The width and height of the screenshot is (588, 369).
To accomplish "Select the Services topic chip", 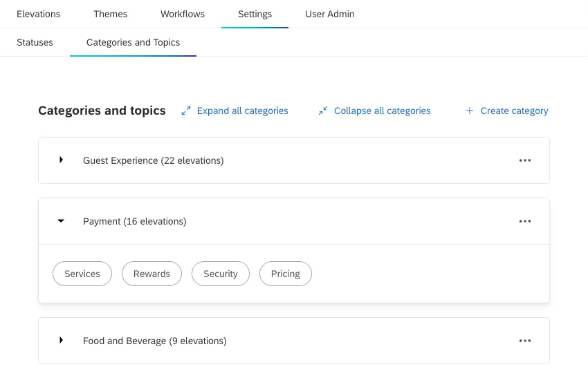I will pyautogui.click(x=82, y=274).
